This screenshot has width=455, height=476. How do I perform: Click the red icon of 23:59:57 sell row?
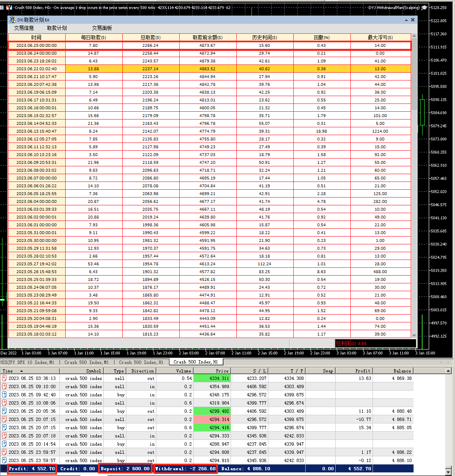coord(4,452)
